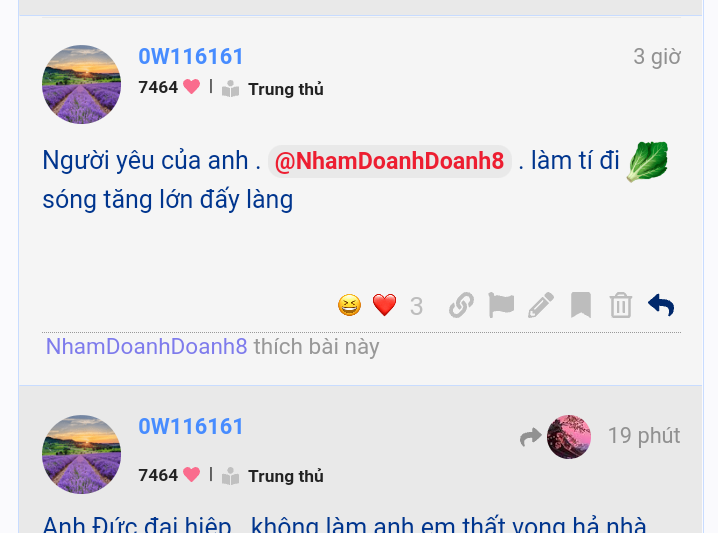Flag the first post with flag icon
The height and width of the screenshot is (533, 718).
[x=501, y=305]
